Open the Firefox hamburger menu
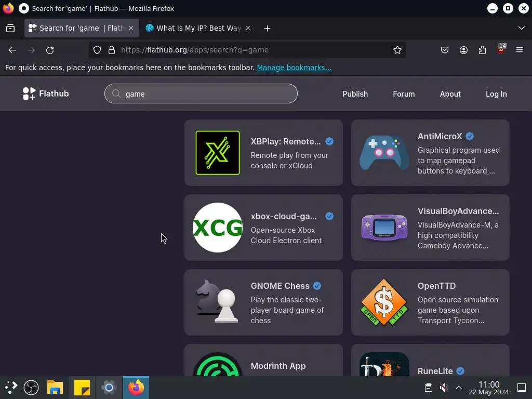Viewport: 532px width, 399px height. click(520, 50)
